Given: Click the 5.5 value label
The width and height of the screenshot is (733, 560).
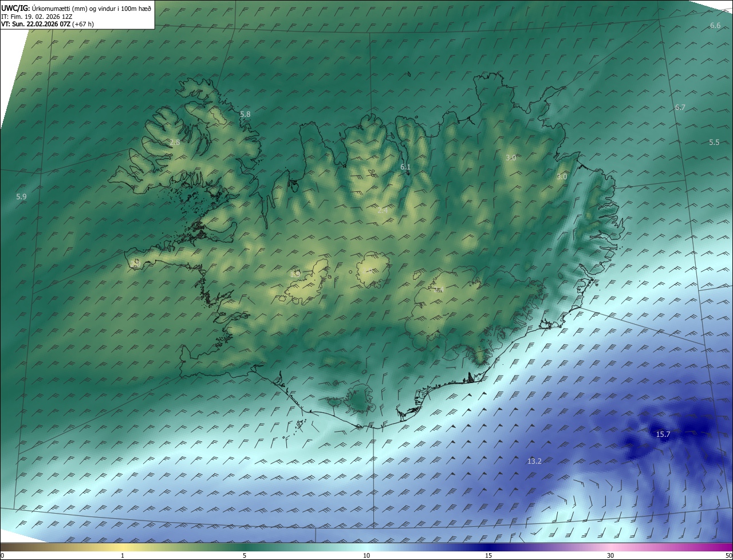Looking at the screenshot, I should (714, 143).
